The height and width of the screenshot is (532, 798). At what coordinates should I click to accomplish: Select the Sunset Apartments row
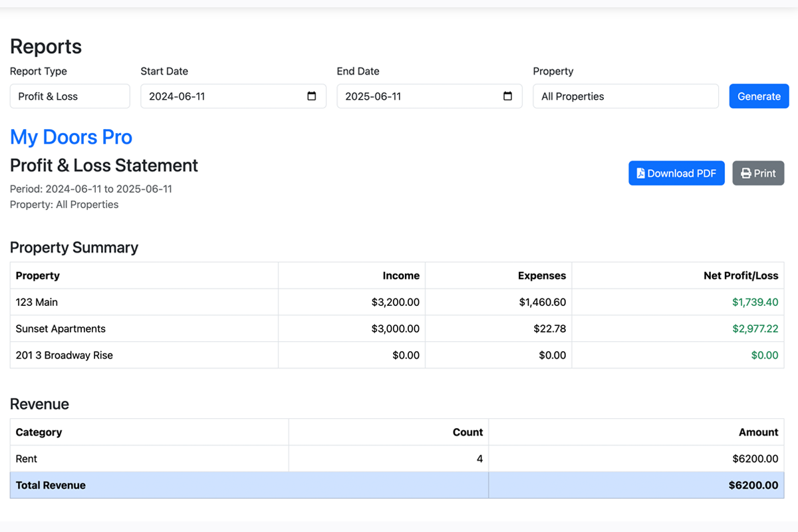coord(199,329)
